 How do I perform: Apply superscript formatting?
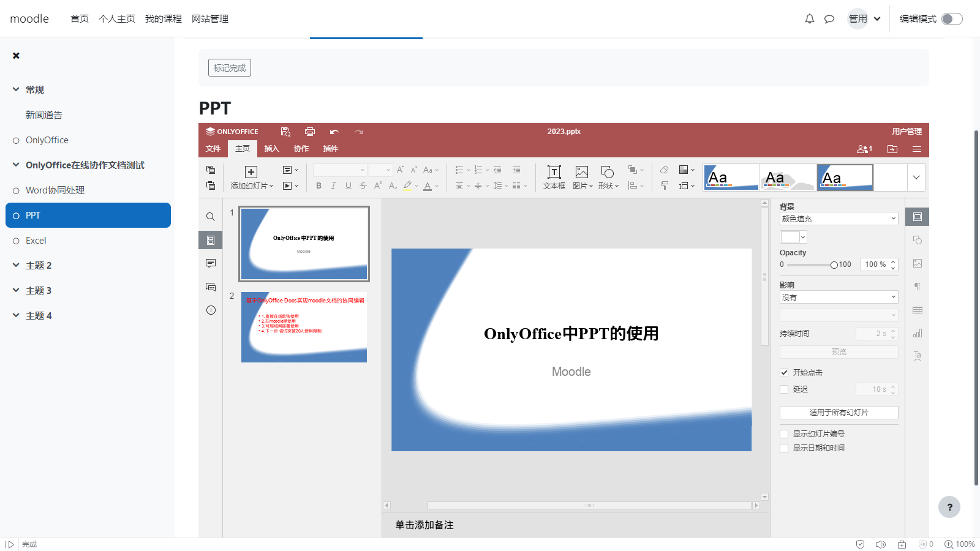(x=378, y=186)
